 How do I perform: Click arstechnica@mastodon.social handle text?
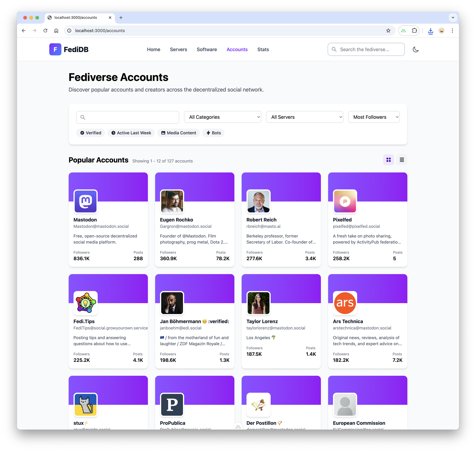pyautogui.click(x=362, y=328)
